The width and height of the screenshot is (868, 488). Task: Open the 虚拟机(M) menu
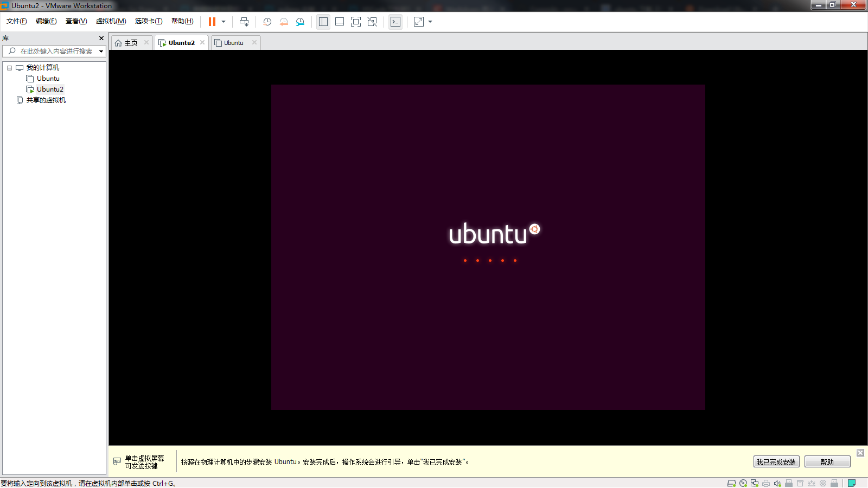coord(111,21)
